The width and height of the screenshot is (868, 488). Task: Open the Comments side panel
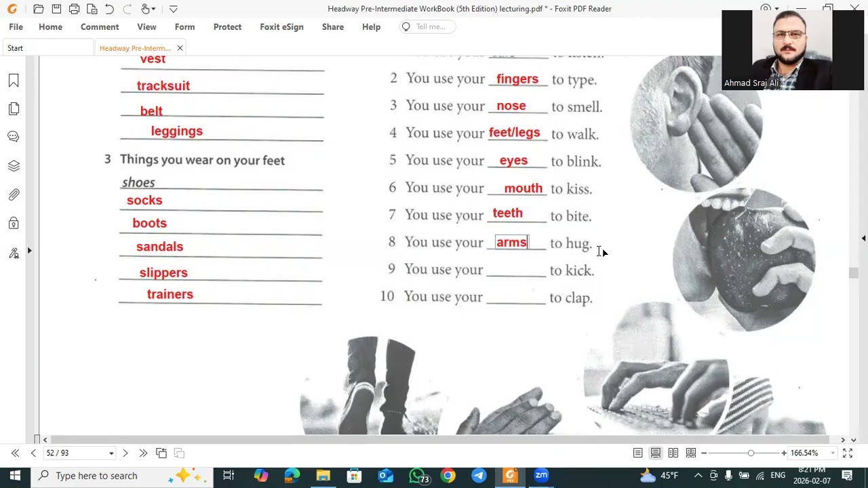pos(14,137)
